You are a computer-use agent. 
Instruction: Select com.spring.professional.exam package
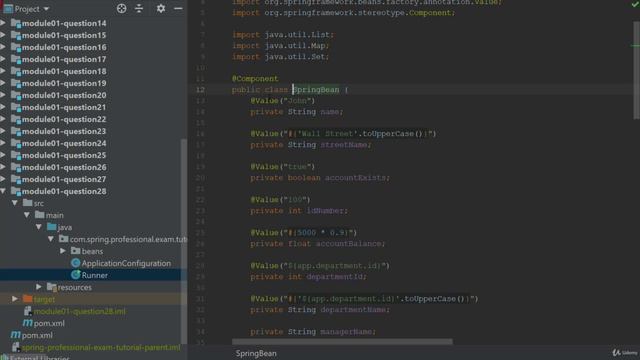click(x=128, y=239)
